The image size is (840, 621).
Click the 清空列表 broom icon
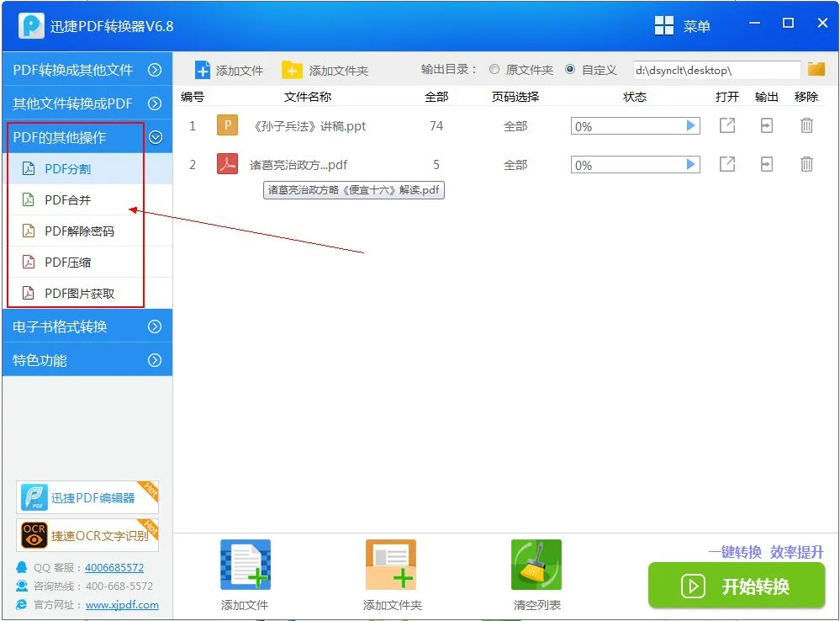click(x=536, y=565)
